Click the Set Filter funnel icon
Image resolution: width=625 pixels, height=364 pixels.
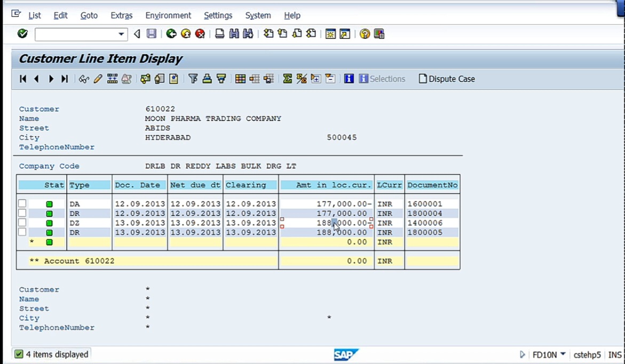(x=193, y=79)
